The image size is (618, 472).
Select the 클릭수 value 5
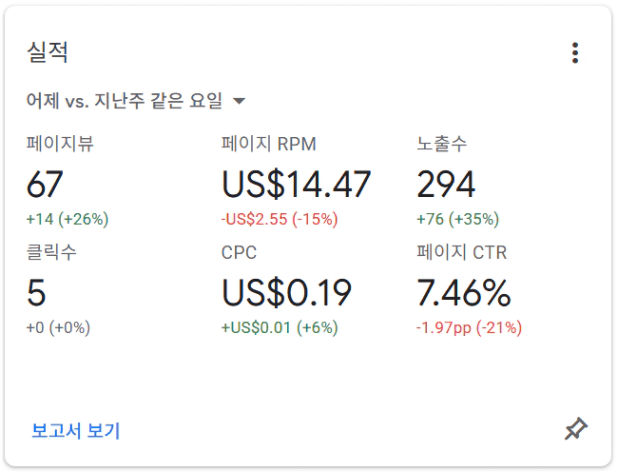pyautogui.click(x=36, y=292)
